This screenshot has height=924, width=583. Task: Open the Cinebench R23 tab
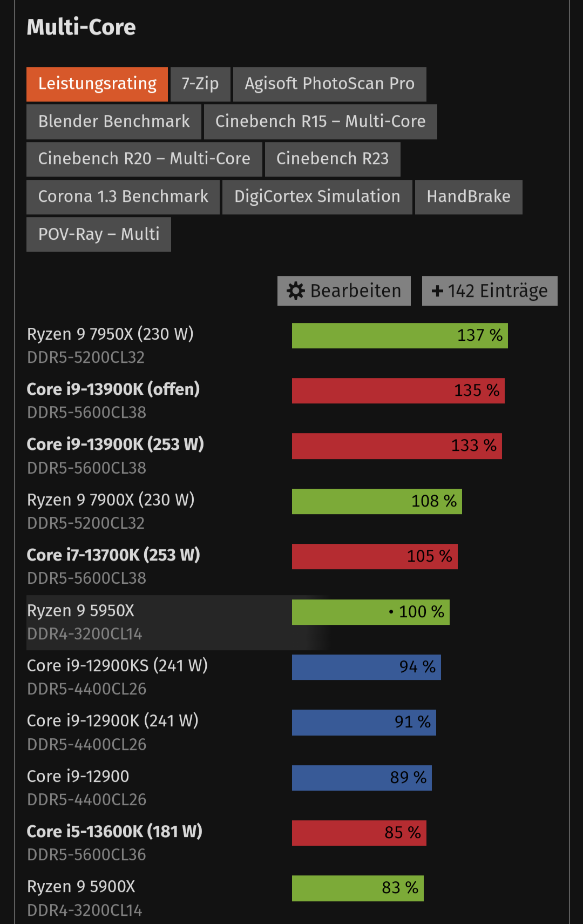pyautogui.click(x=333, y=159)
